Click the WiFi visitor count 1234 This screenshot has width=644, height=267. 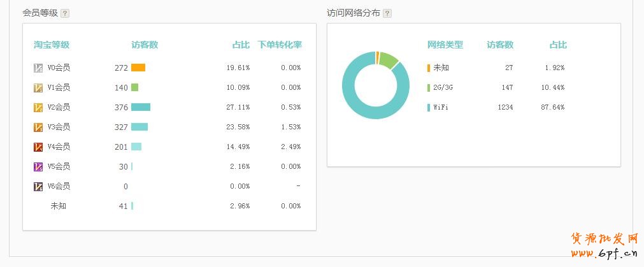[504, 107]
